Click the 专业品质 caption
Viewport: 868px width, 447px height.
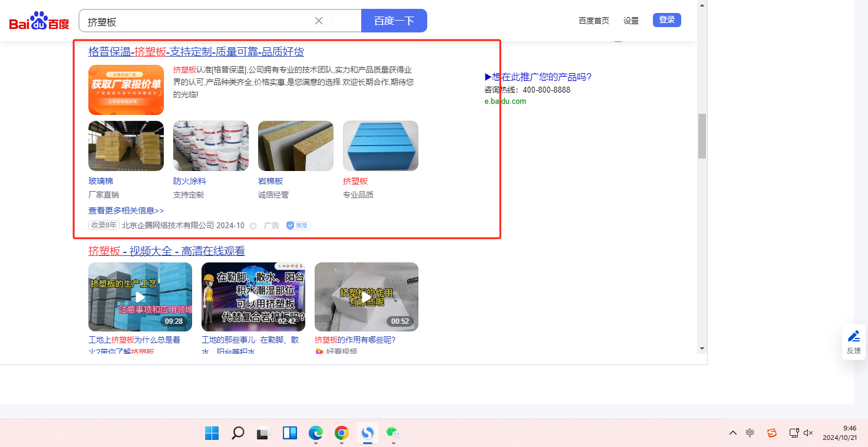coord(358,195)
